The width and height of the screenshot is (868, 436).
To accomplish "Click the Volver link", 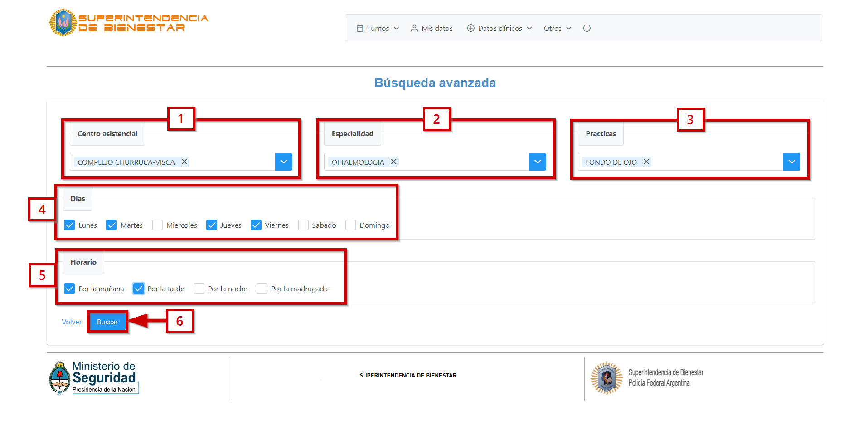I will pyautogui.click(x=72, y=322).
